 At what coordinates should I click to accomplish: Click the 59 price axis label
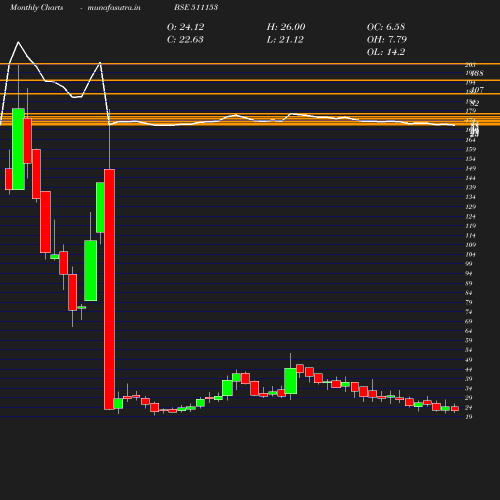click(469, 341)
